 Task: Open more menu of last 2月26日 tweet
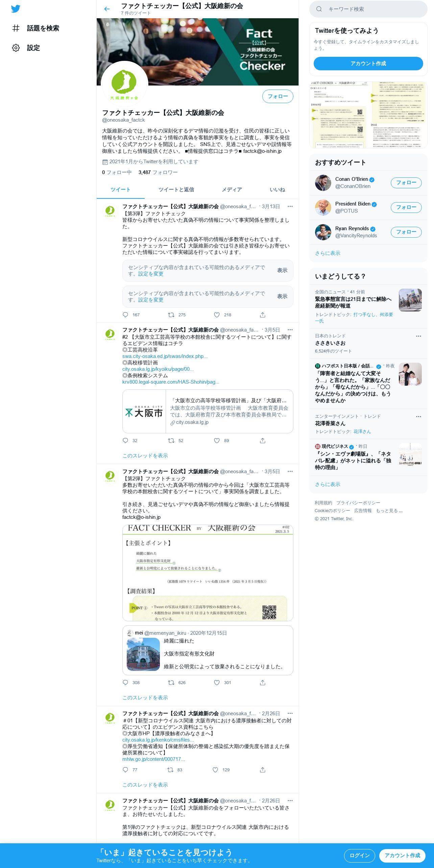pos(290,800)
